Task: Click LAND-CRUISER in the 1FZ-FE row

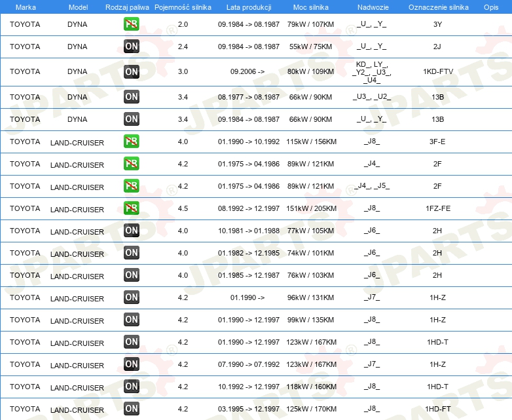Action: [x=77, y=210]
